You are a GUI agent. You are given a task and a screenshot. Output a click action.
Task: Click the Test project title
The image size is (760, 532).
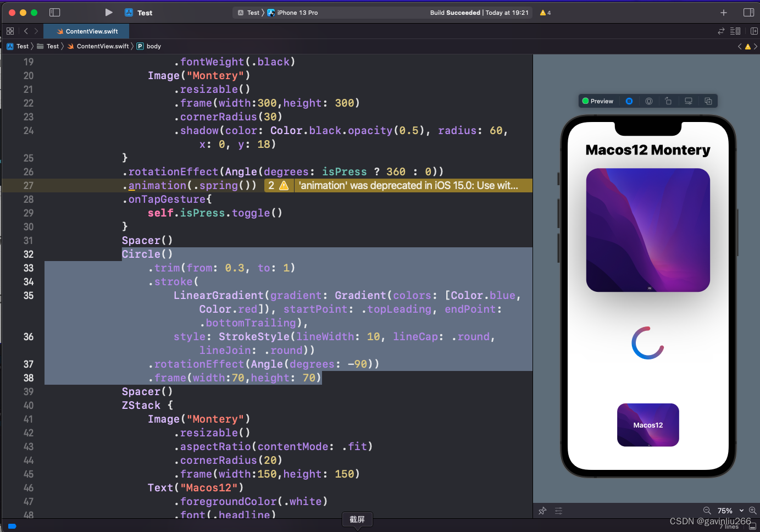(145, 13)
